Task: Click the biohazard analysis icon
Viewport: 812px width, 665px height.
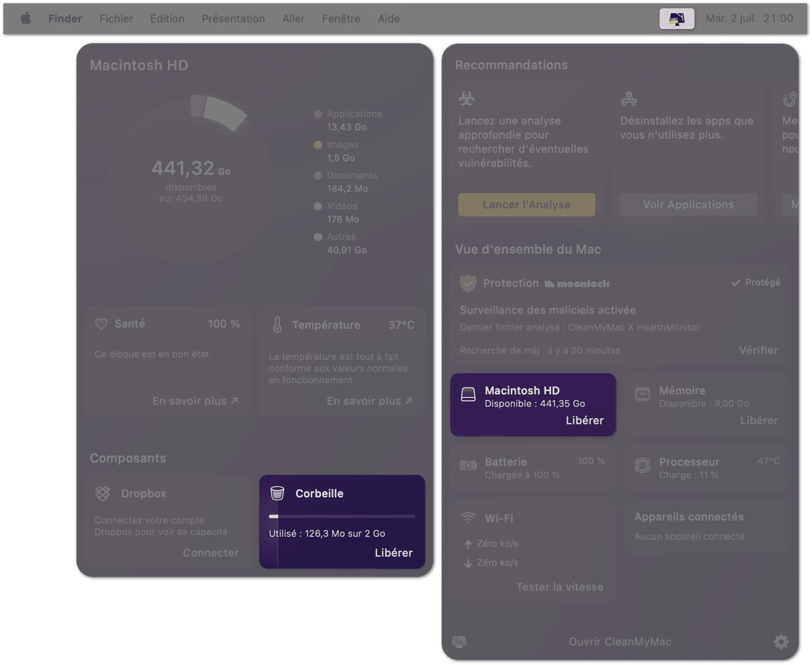Action: click(x=467, y=98)
